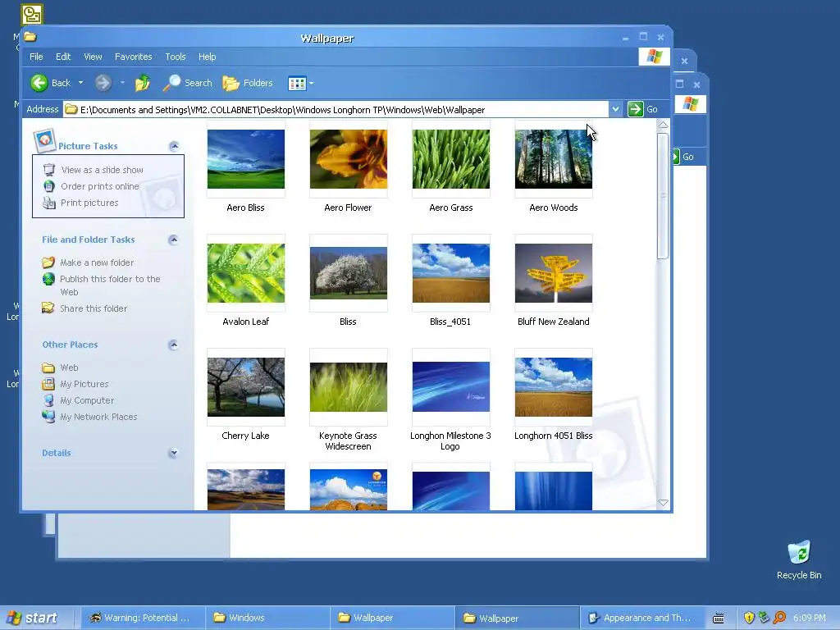This screenshot has height=630, width=840.
Task: Click Publish this folder to the Web
Action: tap(110, 285)
